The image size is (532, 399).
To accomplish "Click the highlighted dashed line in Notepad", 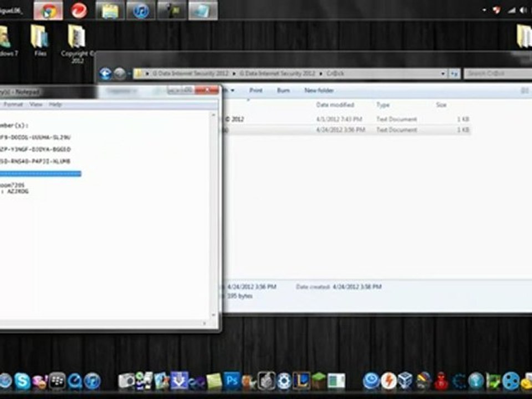I will pos(40,173).
